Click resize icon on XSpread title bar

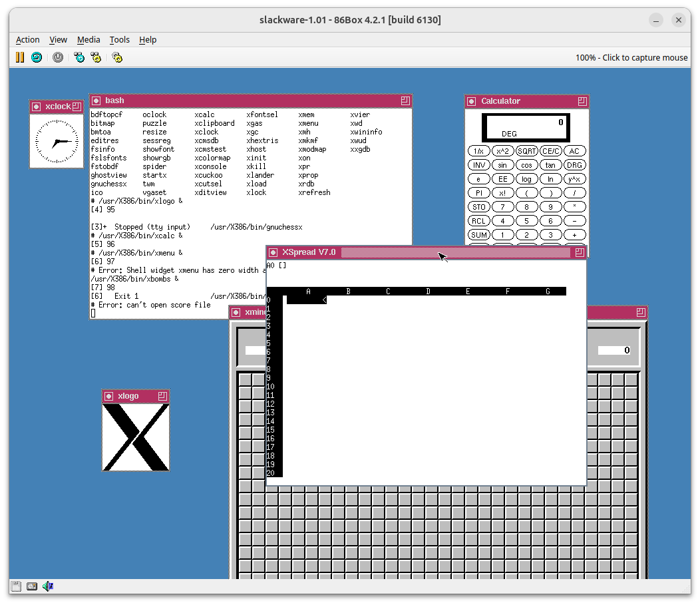coord(580,252)
